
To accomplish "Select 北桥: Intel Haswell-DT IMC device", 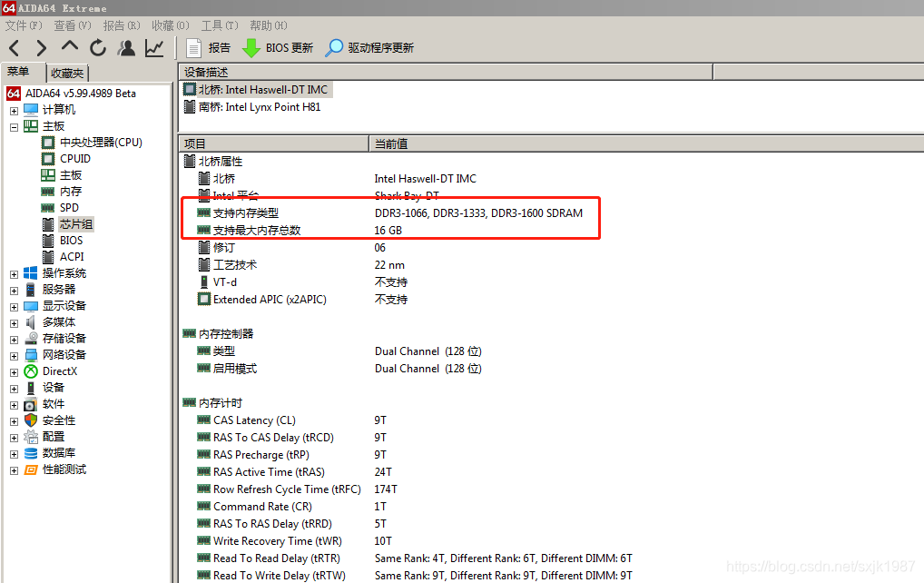I will [x=256, y=90].
